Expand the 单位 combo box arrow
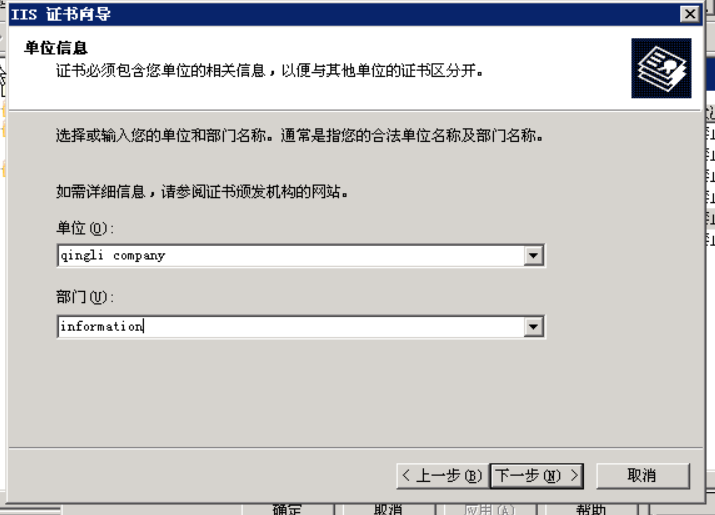Screen dimensions: 715x515 click(x=533, y=255)
